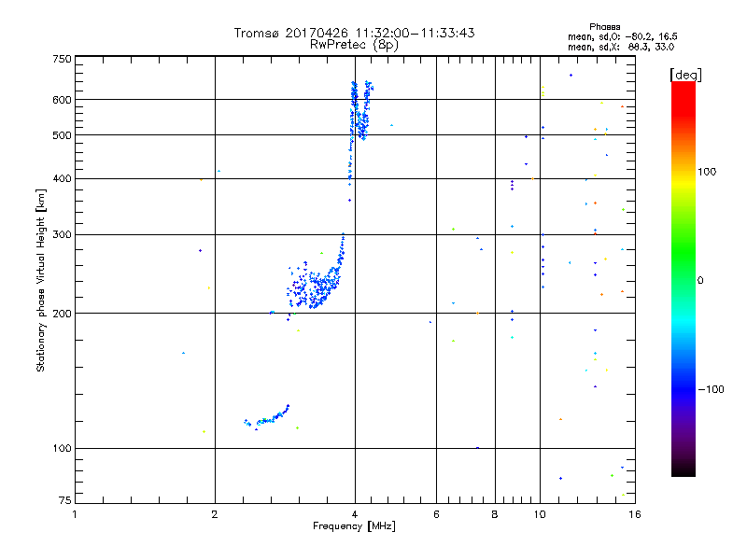This screenshot has width=747, height=560.
Task: Click the 'Stationary phase Virtual Height [km]' axis label
Action: (40, 280)
